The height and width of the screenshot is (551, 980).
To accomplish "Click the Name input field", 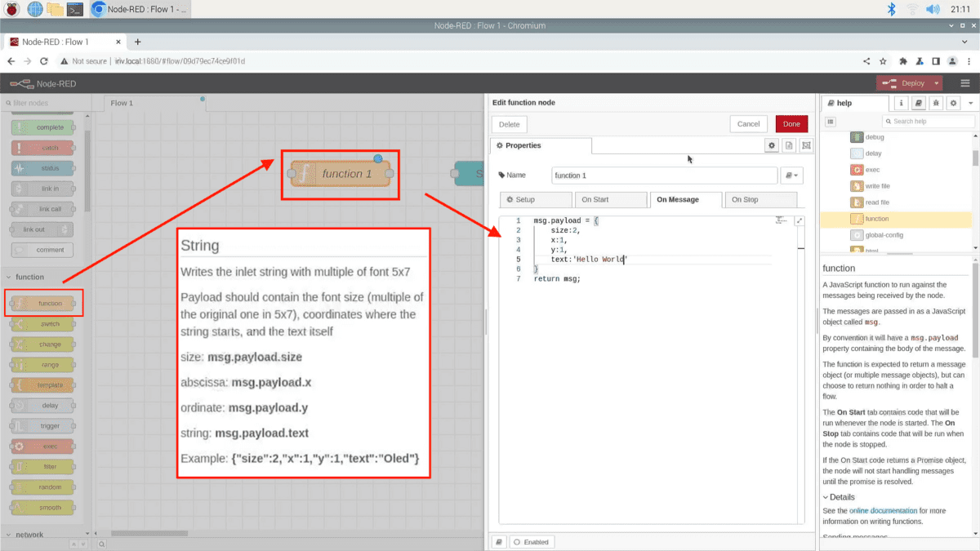I will (x=663, y=176).
